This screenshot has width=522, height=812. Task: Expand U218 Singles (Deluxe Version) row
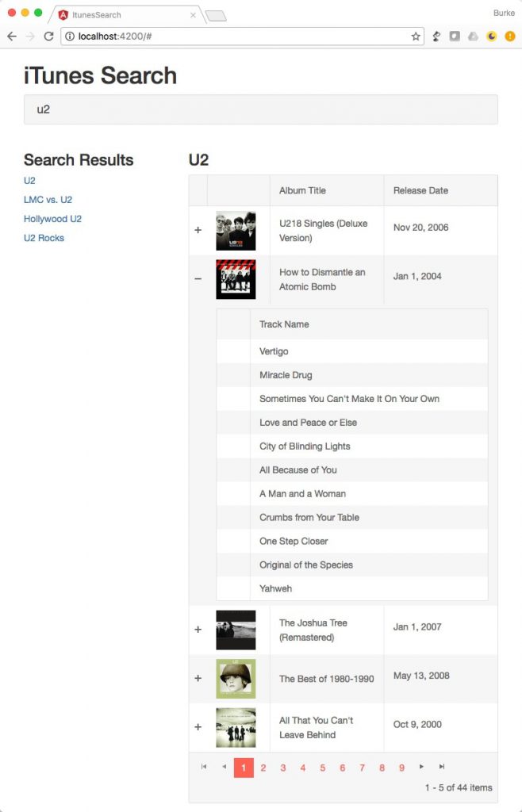(198, 230)
